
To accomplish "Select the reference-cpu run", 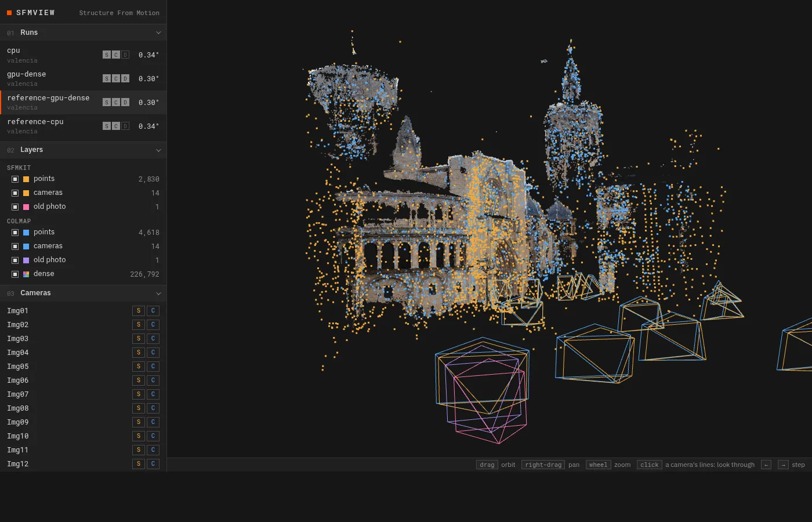I will (83, 126).
